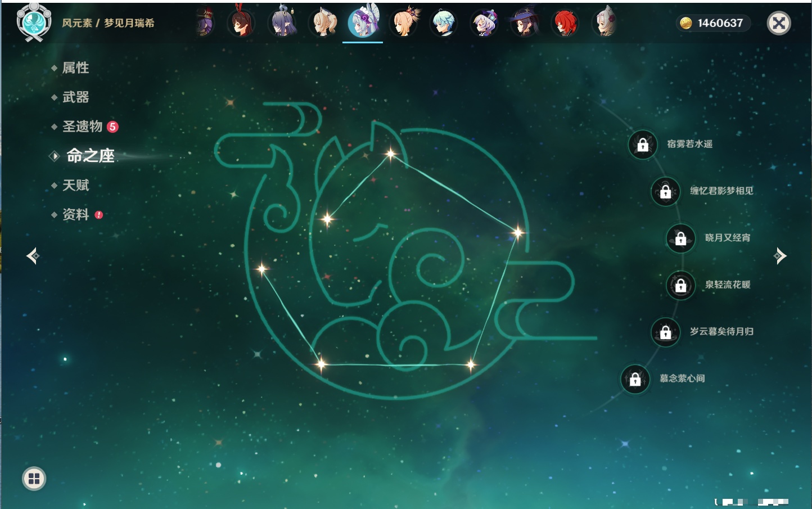Click the lock icon beside 缠忆君影梦相见
This screenshot has height=509, width=812.
[666, 191]
